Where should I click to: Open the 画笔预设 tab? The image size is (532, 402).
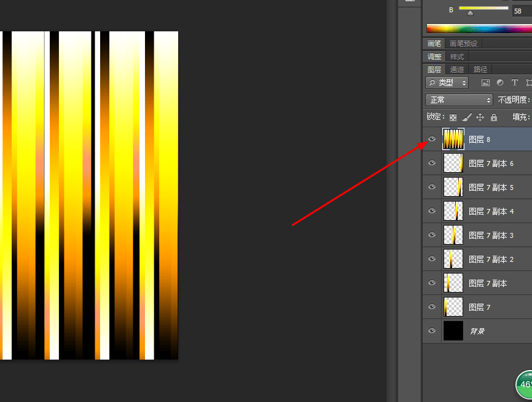463,44
